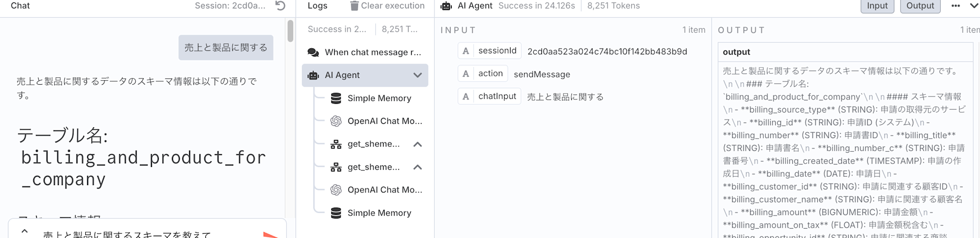
Task: Open the three-dots more options menu
Action: tap(955, 6)
